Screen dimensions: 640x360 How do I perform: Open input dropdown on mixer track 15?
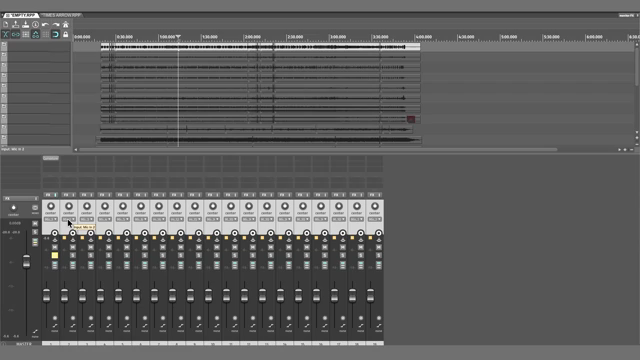pyautogui.click(x=302, y=219)
